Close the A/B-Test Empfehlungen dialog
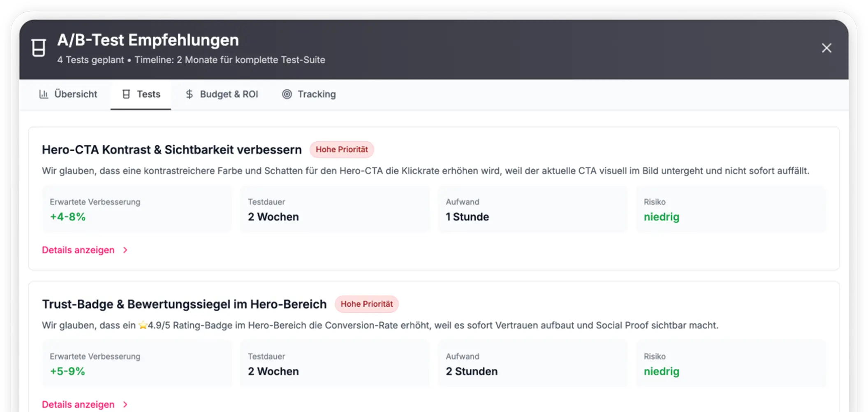868x412 pixels. click(826, 48)
